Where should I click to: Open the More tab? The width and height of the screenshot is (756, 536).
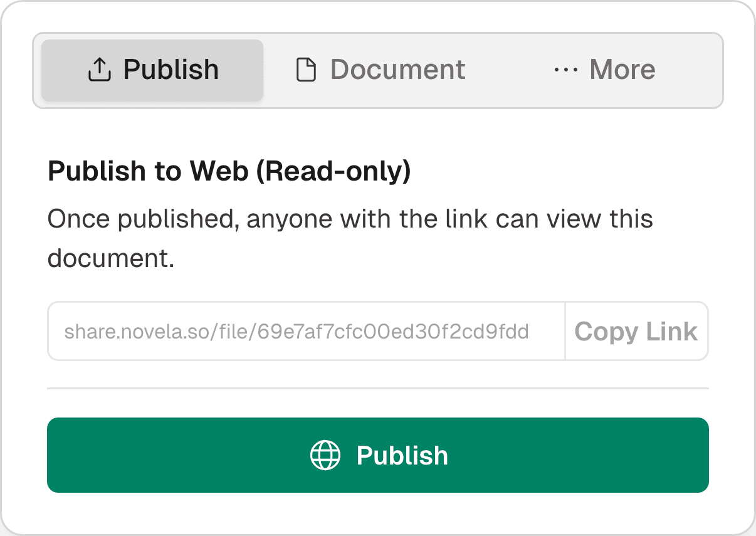pyautogui.click(x=604, y=70)
